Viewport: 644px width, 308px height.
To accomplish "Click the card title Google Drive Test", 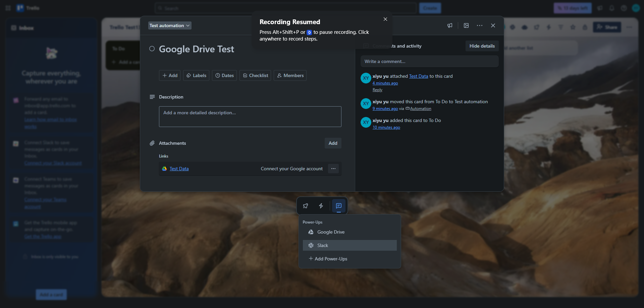I will click(x=197, y=49).
